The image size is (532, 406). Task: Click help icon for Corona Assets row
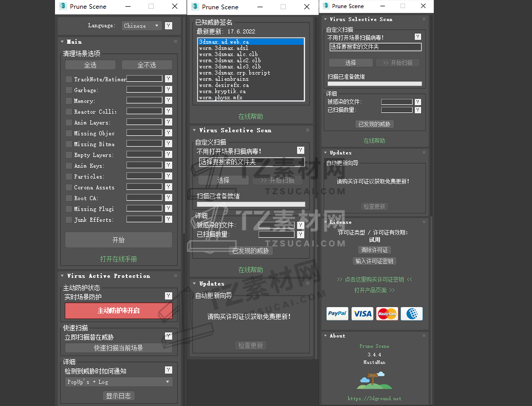coord(168,187)
